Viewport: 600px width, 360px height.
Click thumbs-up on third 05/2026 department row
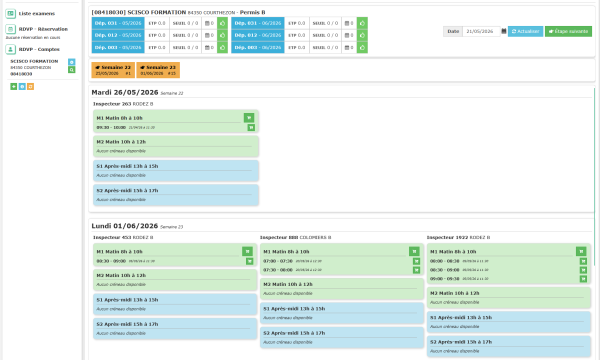pyautogui.click(x=222, y=48)
